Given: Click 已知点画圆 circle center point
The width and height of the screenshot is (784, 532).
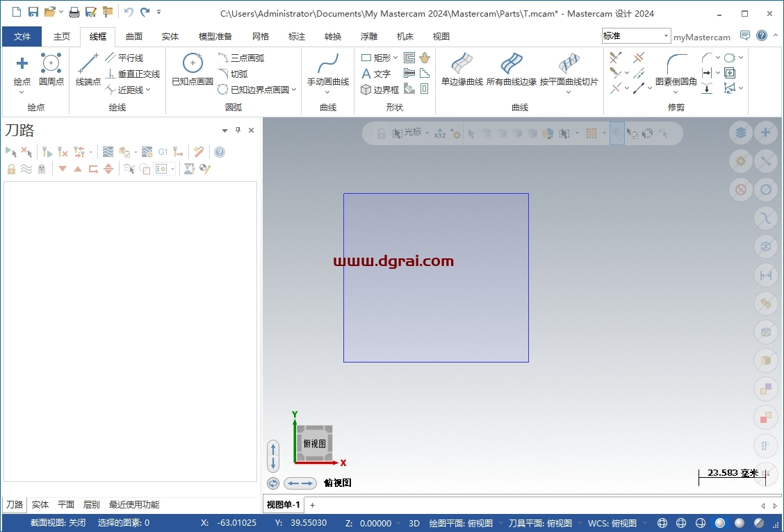Looking at the screenshot, I should 193,69.
